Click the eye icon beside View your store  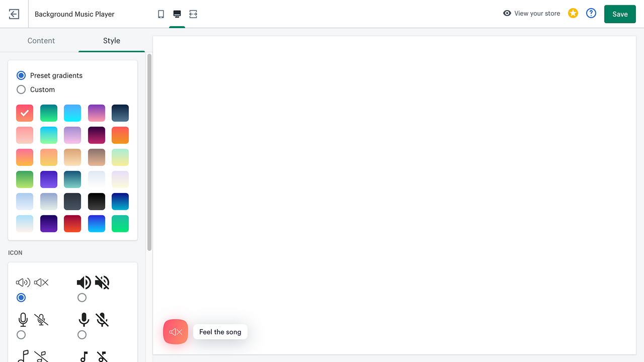(507, 14)
